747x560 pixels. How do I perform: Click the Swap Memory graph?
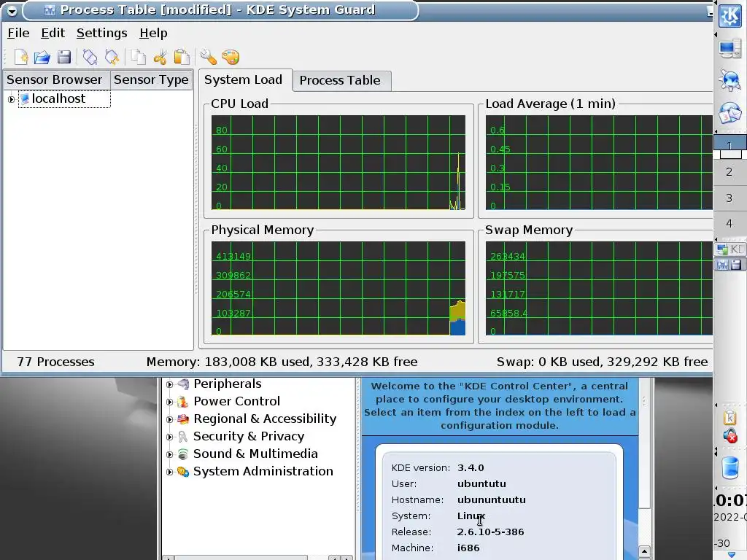(x=599, y=288)
